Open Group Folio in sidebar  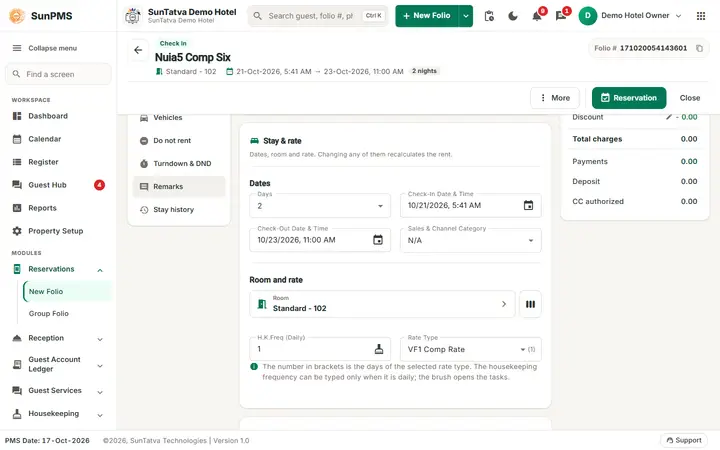click(49, 314)
